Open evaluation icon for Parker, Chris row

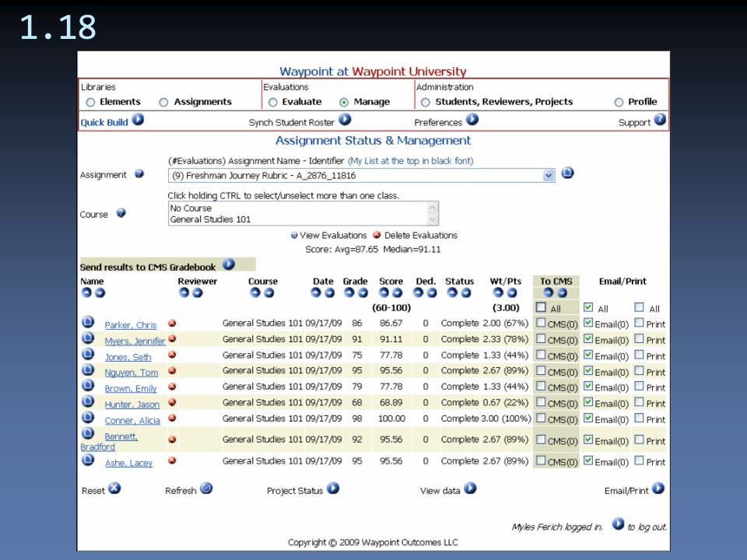coord(88,322)
